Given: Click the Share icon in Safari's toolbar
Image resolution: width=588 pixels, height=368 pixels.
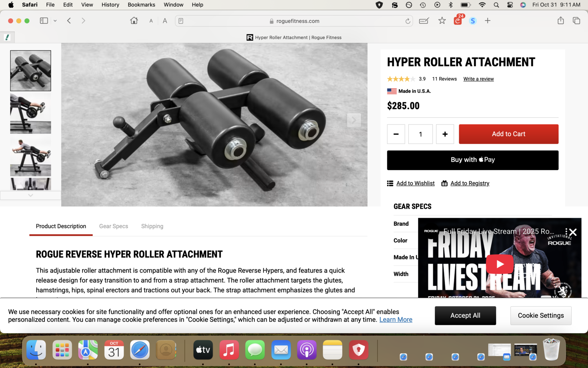Looking at the screenshot, I should (x=560, y=21).
